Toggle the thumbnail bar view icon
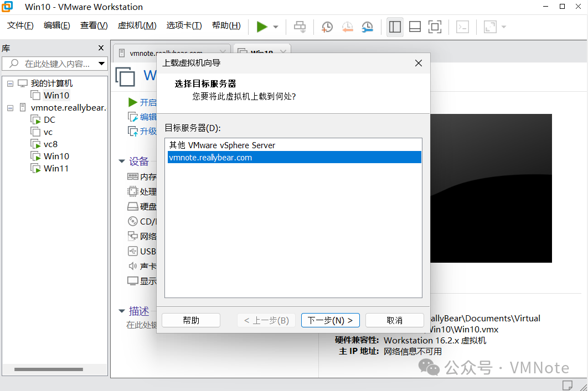The width and height of the screenshot is (588, 391). pyautogui.click(x=415, y=27)
